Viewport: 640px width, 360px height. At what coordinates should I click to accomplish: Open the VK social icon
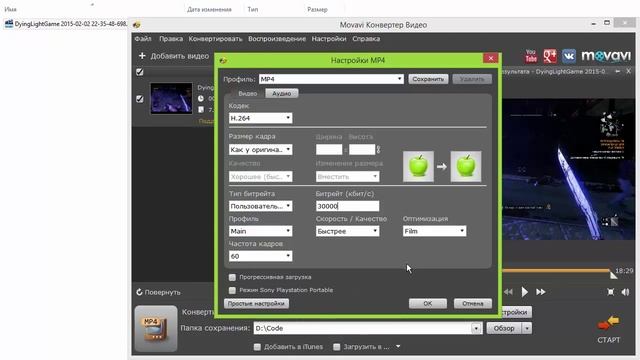tap(569, 56)
